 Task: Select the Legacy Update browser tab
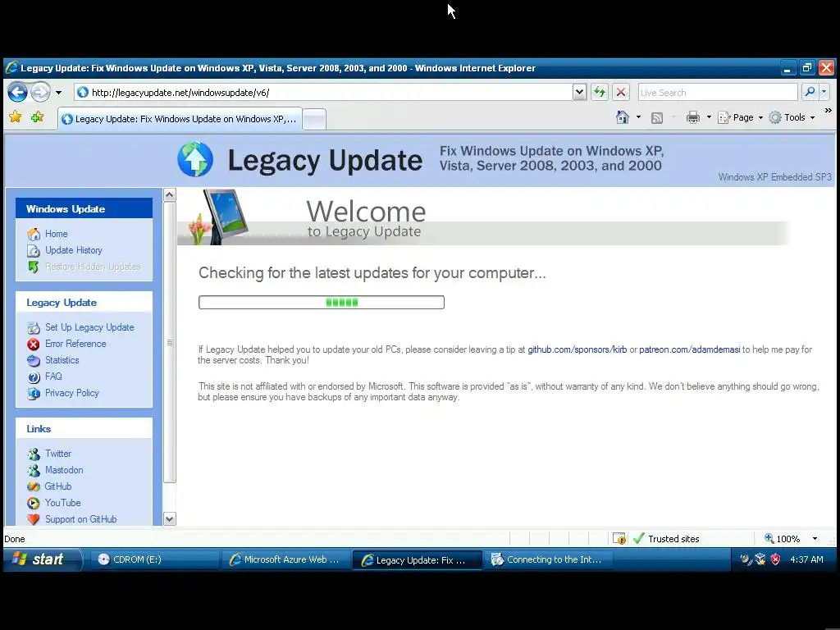(x=180, y=119)
